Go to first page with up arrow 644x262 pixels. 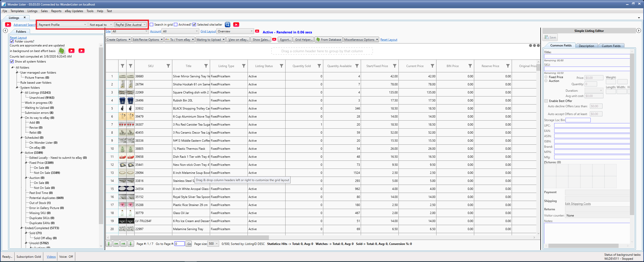pos(109,244)
